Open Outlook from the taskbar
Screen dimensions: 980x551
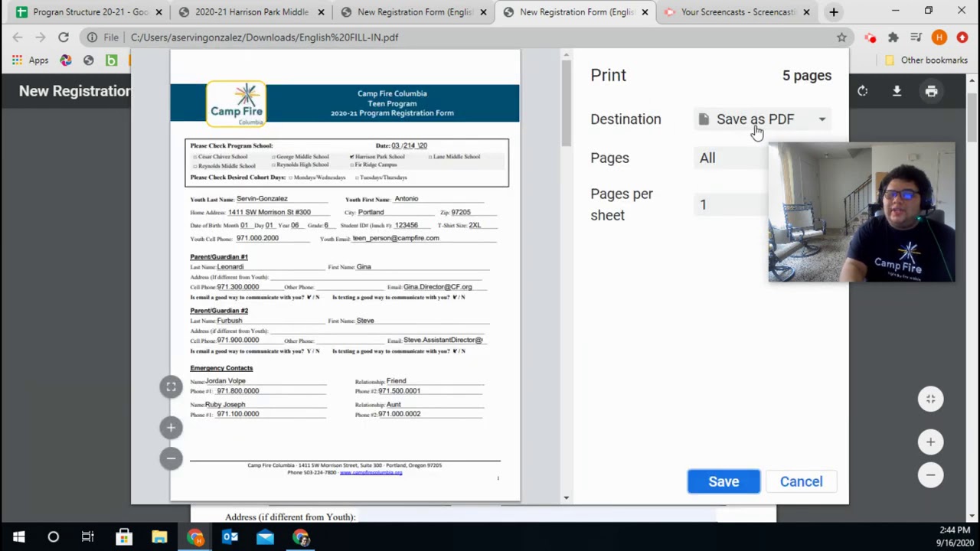tap(230, 537)
